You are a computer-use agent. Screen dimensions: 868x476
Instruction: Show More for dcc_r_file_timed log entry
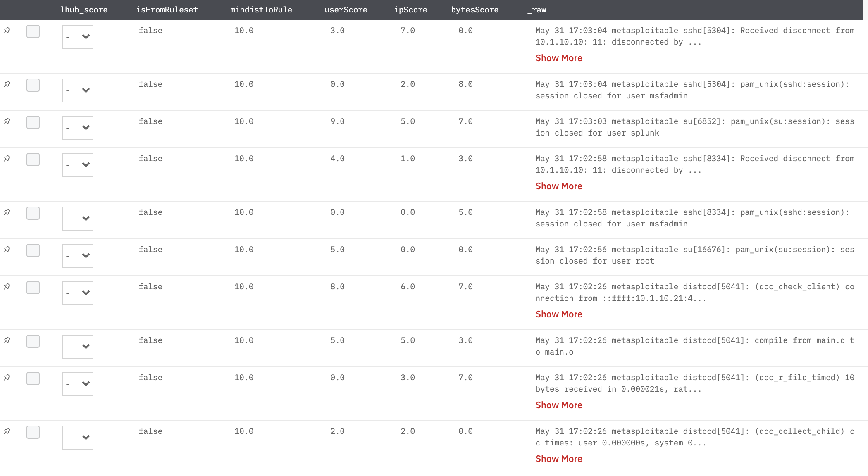pos(559,405)
